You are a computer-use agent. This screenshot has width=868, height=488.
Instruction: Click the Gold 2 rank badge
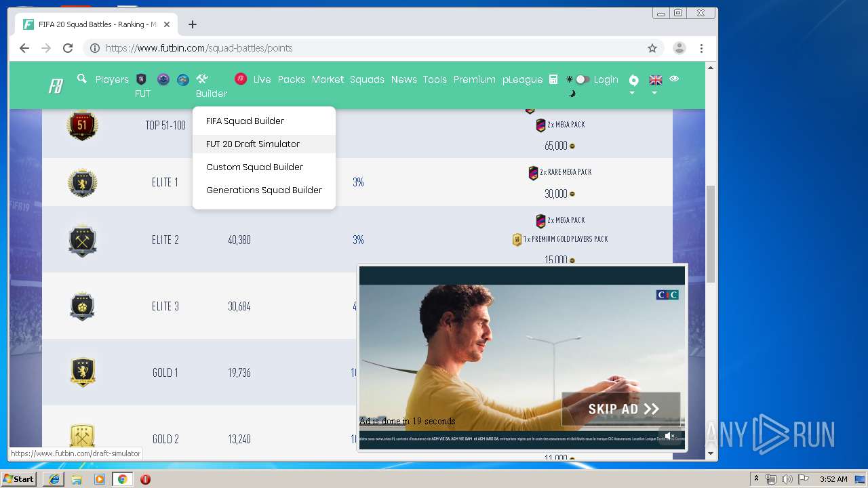[82, 436]
